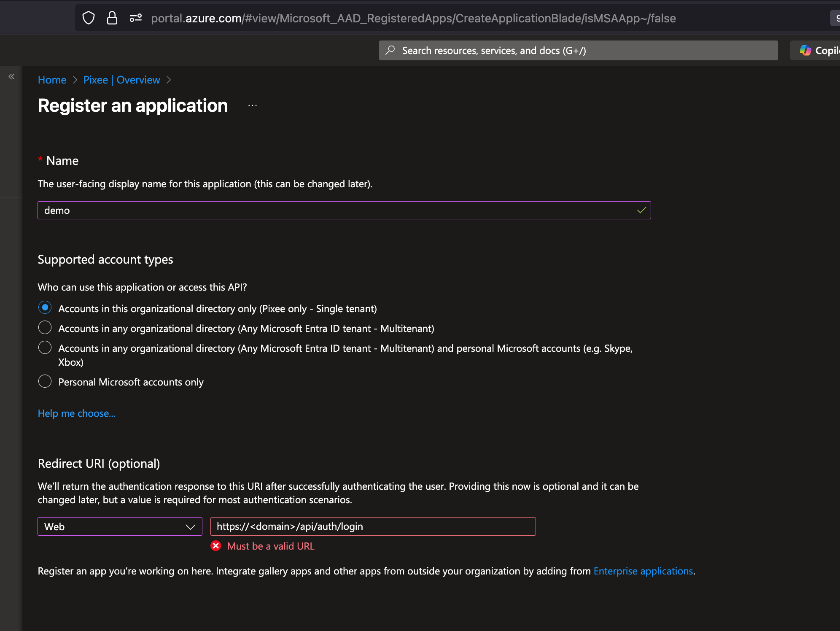Click the Help me choose link
Viewport: 840px width, 631px height.
pyautogui.click(x=76, y=413)
